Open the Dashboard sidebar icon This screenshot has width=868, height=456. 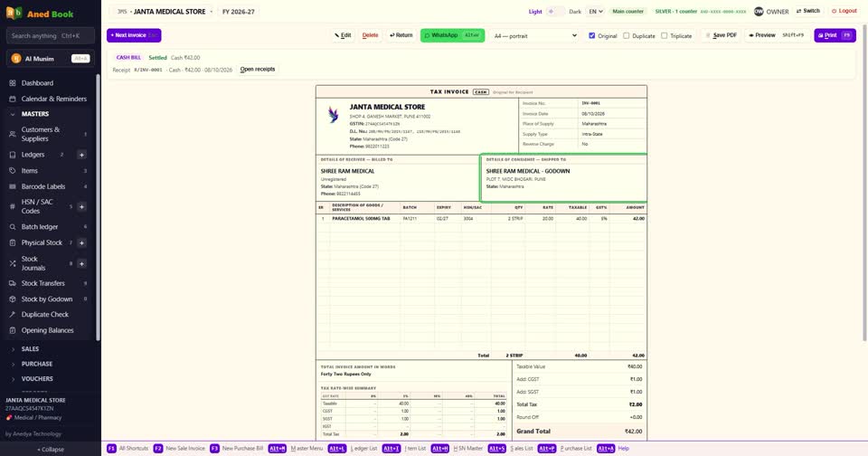click(x=12, y=83)
